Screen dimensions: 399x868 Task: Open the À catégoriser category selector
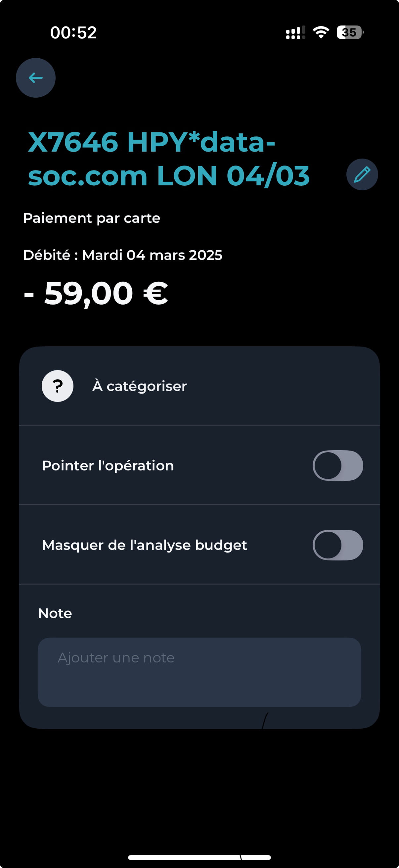[139, 386]
